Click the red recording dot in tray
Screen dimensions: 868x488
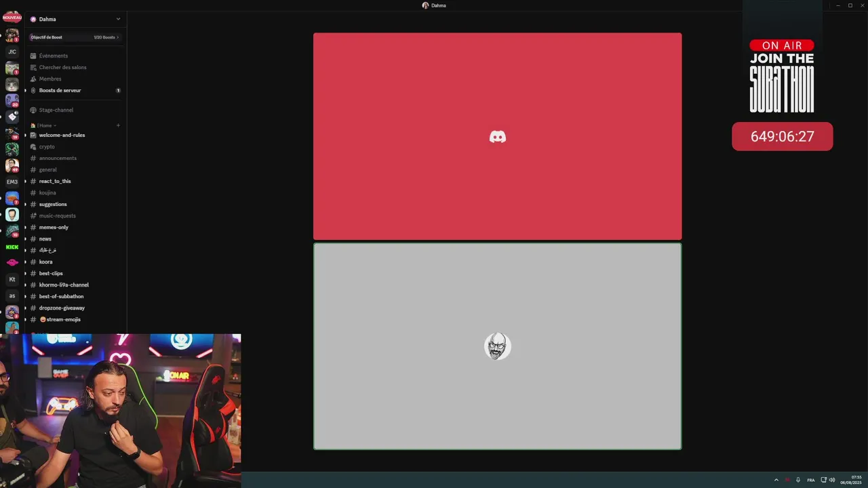[x=787, y=480]
